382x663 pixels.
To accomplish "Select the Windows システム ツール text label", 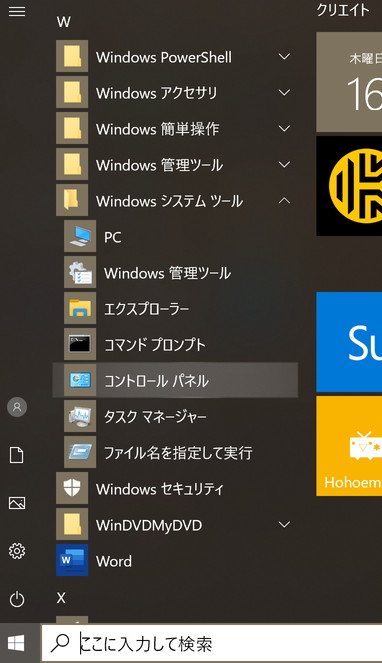I will (x=169, y=201).
